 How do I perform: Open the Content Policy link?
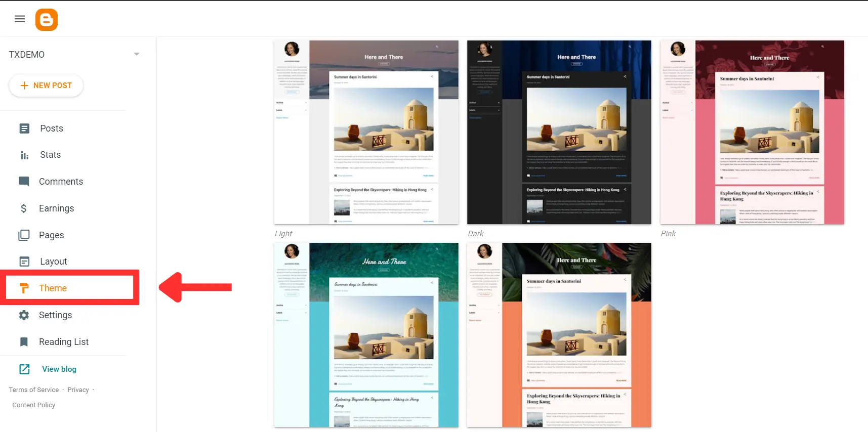coord(34,405)
